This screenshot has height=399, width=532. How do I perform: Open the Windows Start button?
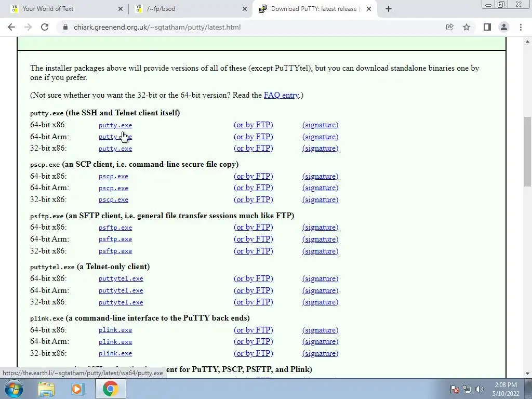point(14,389)
